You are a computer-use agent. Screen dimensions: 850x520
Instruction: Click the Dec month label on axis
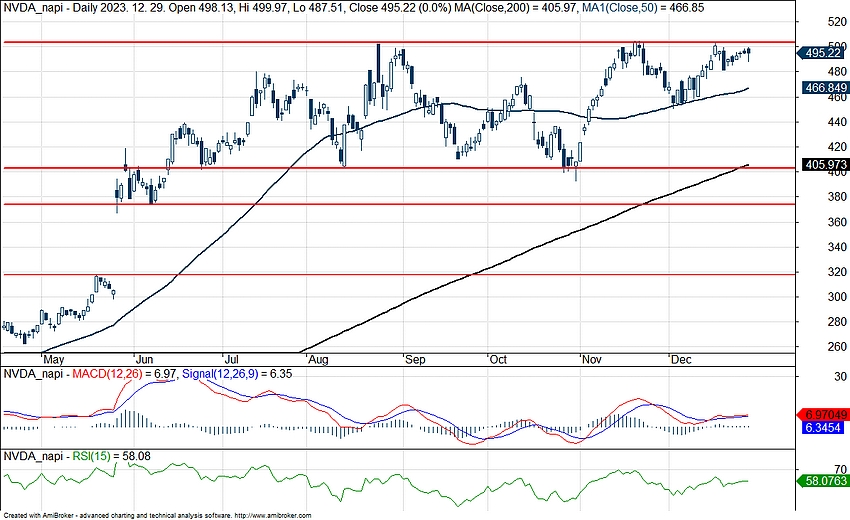(x=681, y=359)
